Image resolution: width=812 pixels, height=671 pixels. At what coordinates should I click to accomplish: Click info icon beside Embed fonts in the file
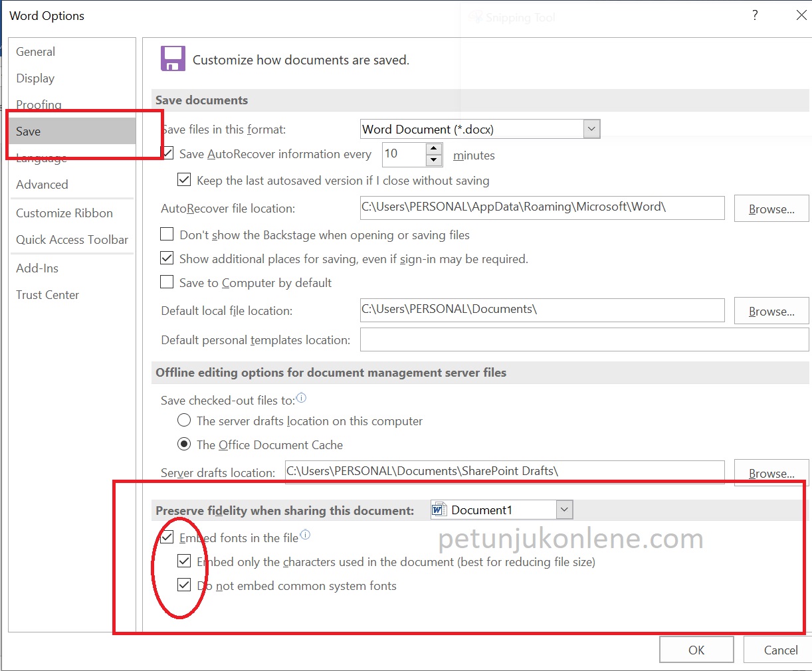pyautogui.click(x=305, y=535)
